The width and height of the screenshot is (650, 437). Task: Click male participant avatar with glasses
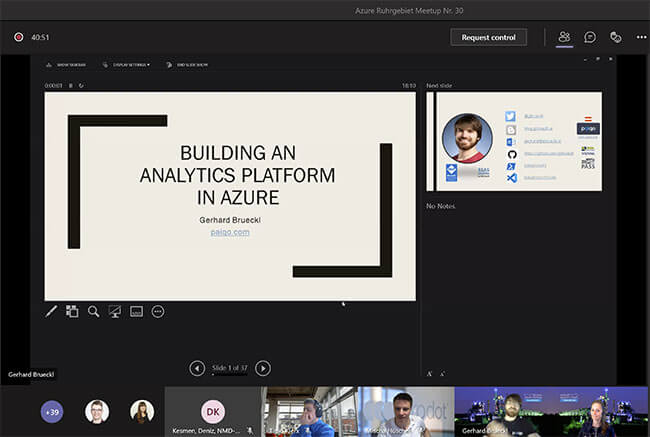[x=97, y=412]
